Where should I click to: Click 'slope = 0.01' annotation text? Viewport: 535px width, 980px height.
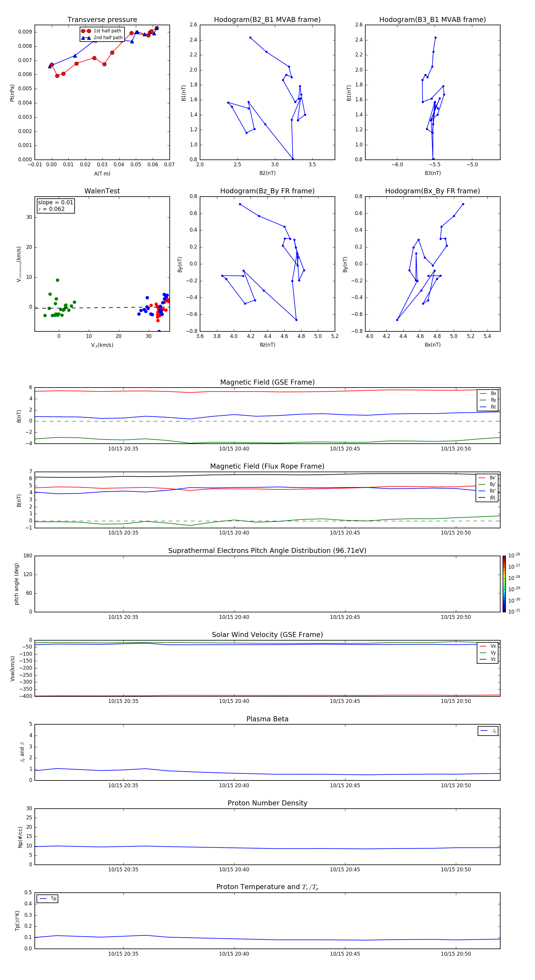pos(56,203)
